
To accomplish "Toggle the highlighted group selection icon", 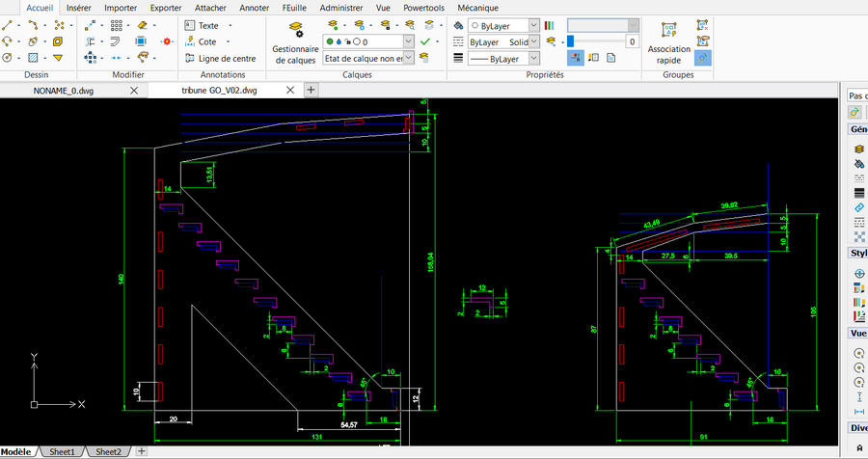I will click(703, 58).
